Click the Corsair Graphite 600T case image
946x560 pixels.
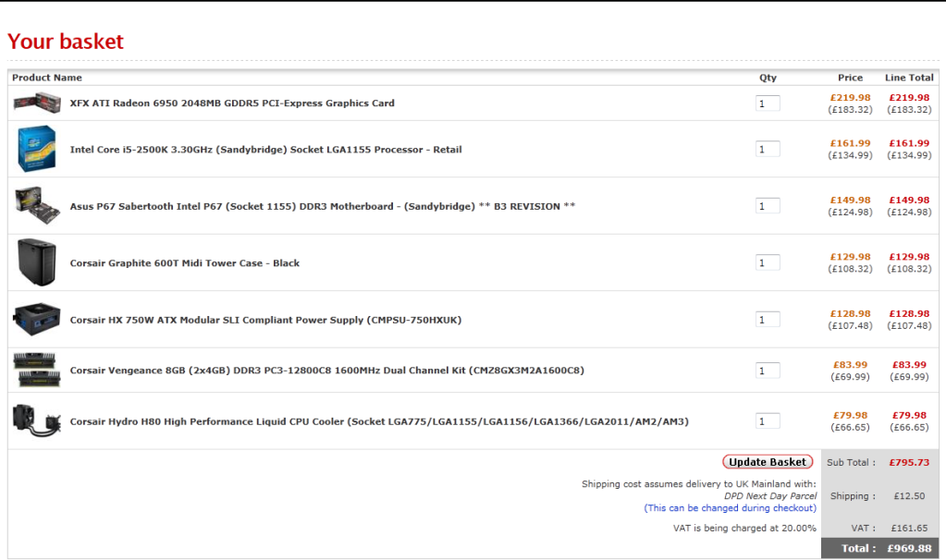(37, 262)
